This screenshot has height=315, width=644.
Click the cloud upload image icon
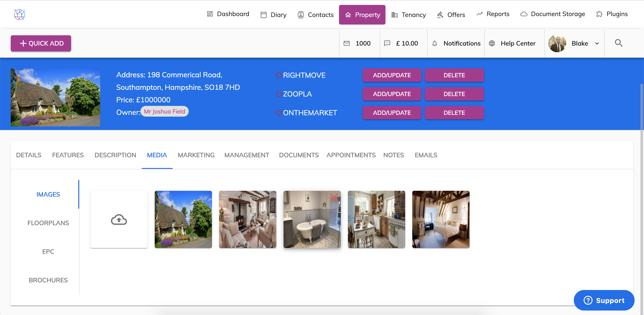119,220
